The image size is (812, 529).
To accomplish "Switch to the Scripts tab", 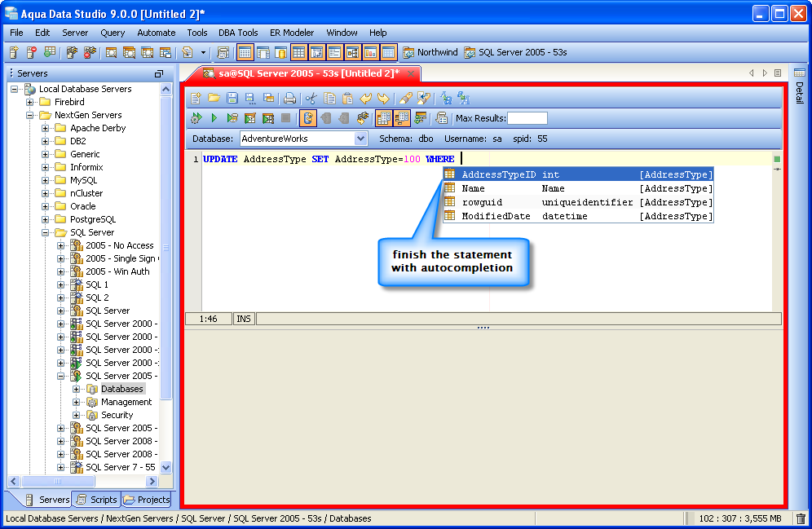I will pyautogui.click(x=97, y=500).
